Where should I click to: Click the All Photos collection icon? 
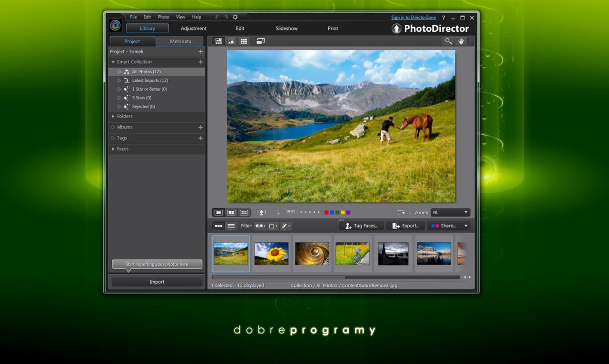click(x=127, y=72)
